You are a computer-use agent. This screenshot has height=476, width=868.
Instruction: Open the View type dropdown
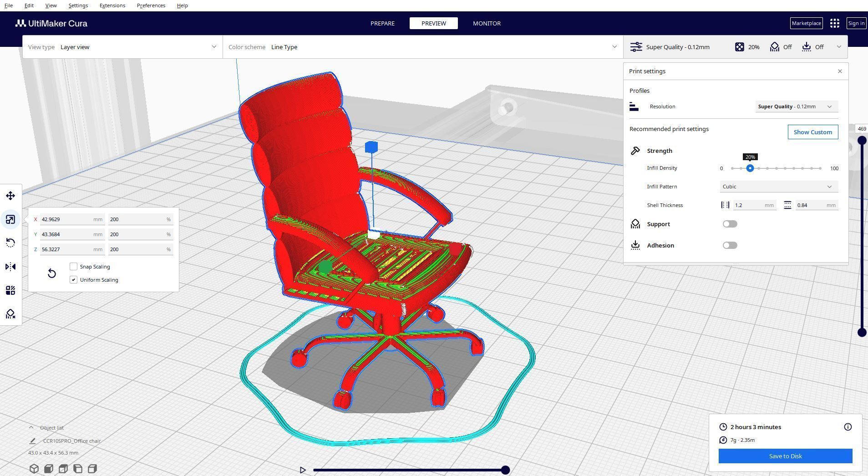coord(122,47)
